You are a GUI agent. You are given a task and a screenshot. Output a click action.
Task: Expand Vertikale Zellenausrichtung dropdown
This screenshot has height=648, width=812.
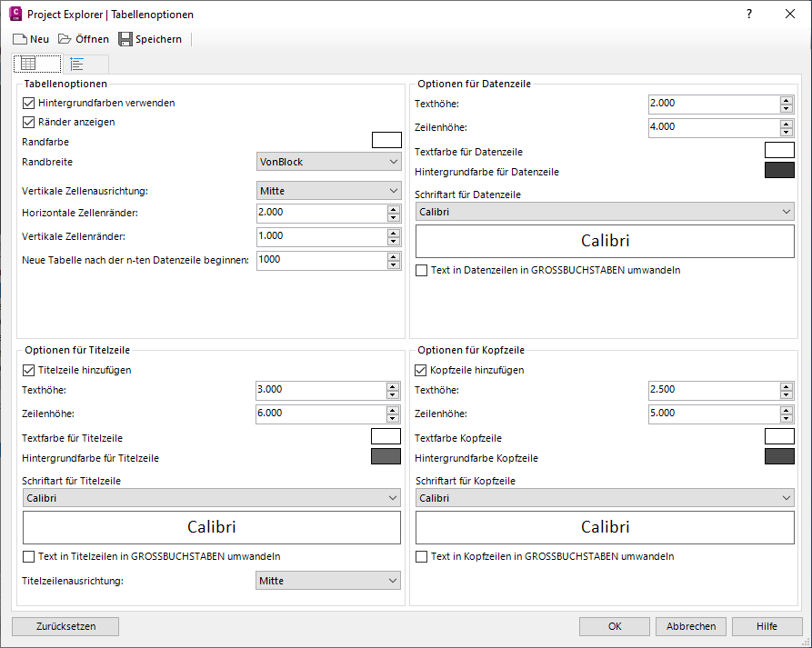(328, 191)
